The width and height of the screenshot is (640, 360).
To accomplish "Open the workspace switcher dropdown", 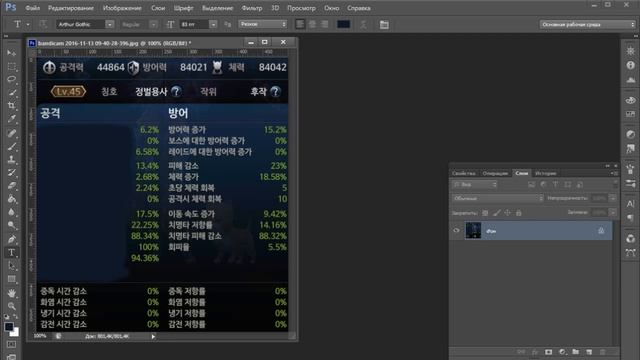I will click(x=588, y=24).
